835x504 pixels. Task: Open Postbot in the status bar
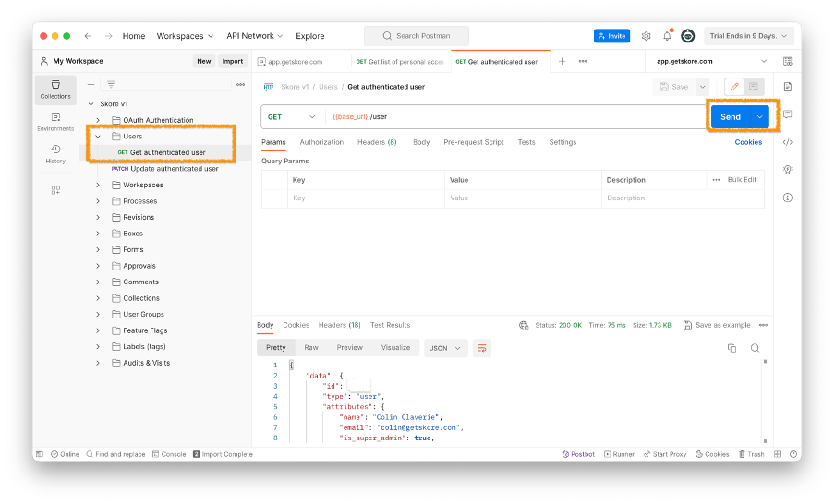click(x=578, y=454)
